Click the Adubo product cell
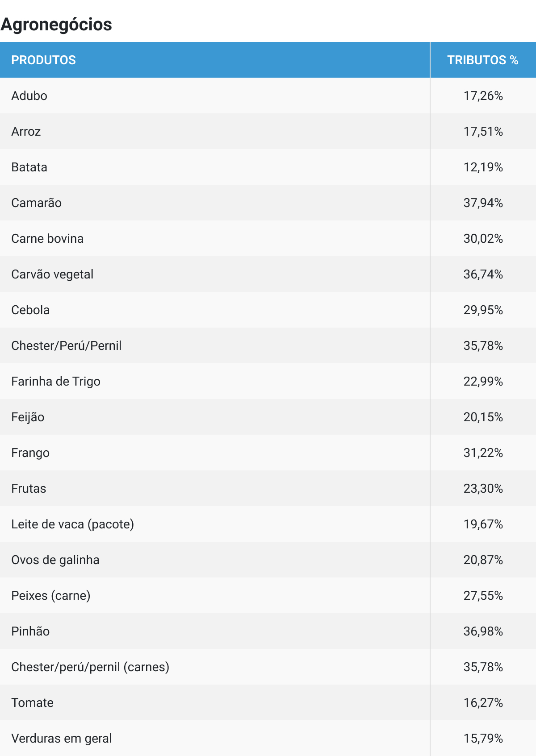Screen dimensions: 536x756 pos(29,96)
